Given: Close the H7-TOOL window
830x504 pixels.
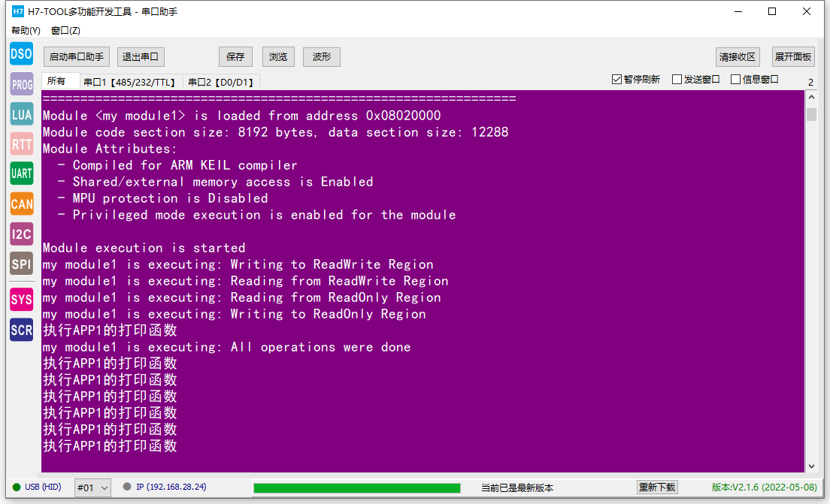Looking at the screenshot, I should click(x=807, y=11).
